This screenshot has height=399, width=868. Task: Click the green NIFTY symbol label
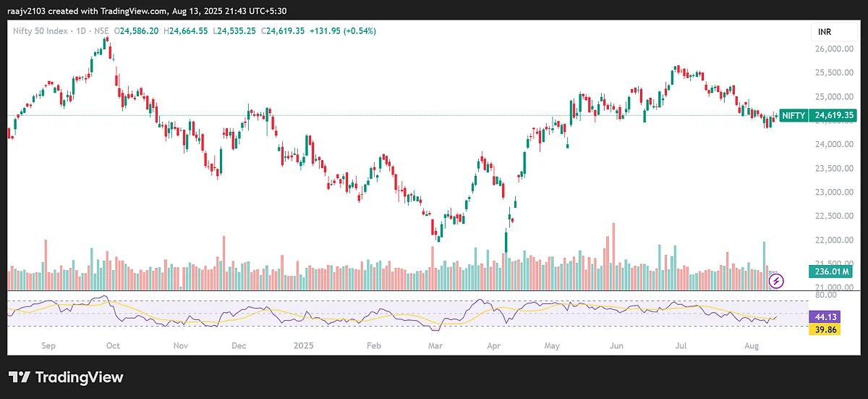(793, 115)
